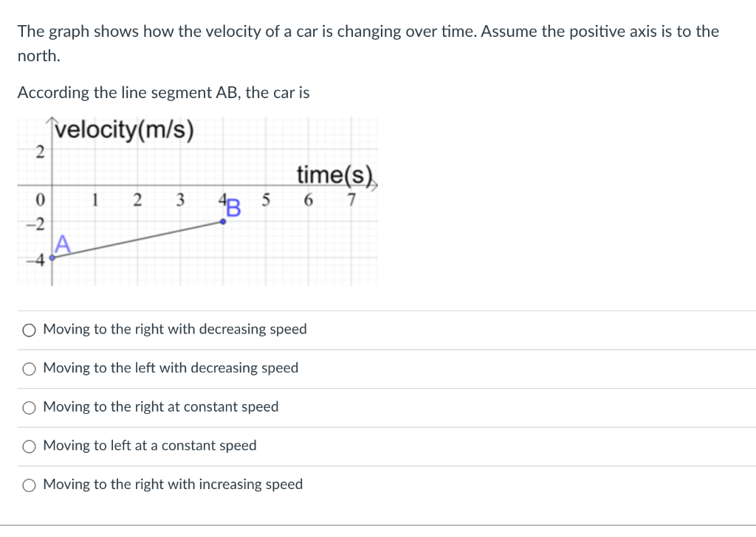Select "Moving to the right with decreasing speed"

tap(29, 330)
